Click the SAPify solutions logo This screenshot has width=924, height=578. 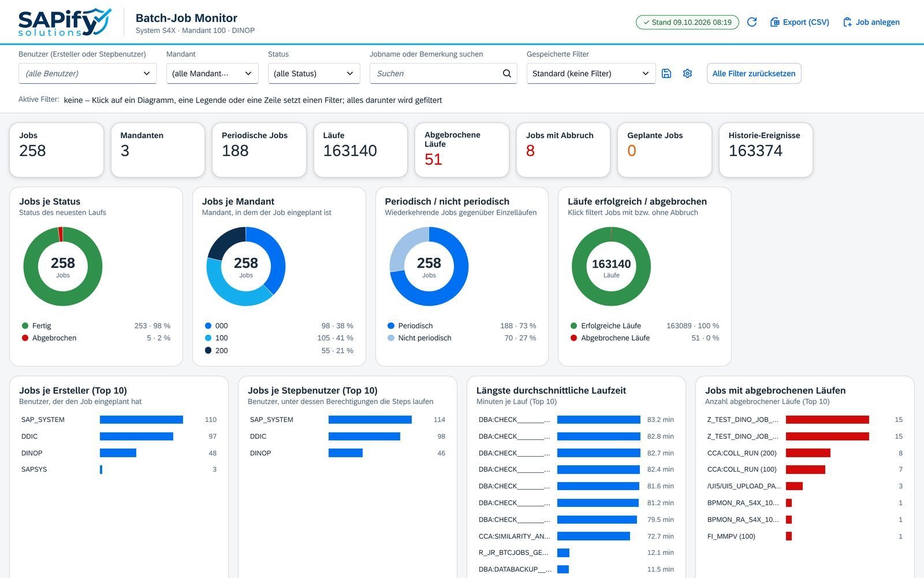(x=65, y=22)
